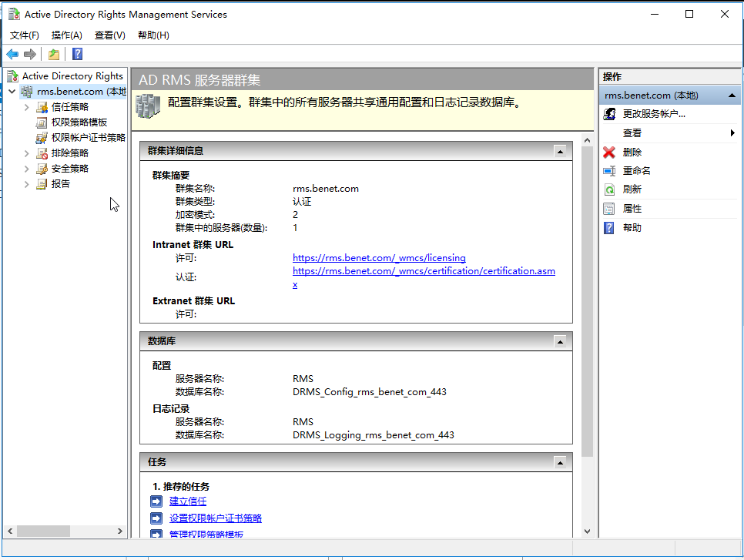Image resolution: width=744 pixels, height=560 pixels.
Task: Click the 帮助 icon in Actions pane
Action: pyautogui.click(x=608, y=228)
